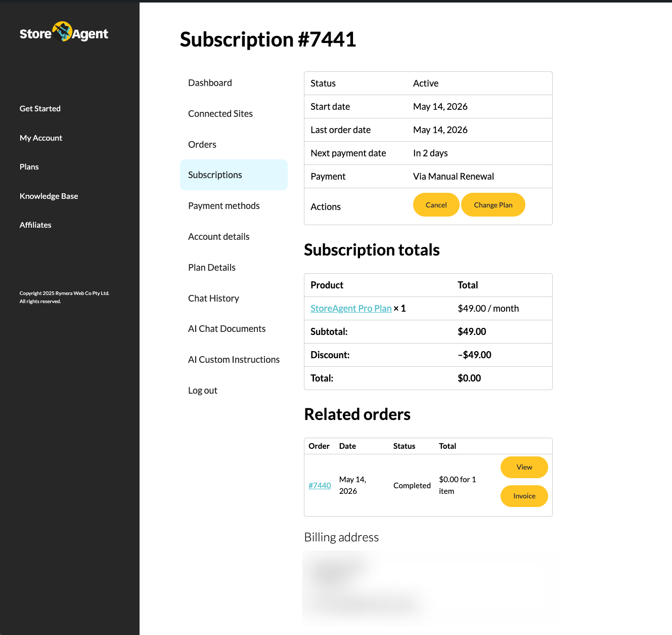Open the Knowledge Base page
The width and height of the screenshot is (672, 635).
tap(49, 196)
